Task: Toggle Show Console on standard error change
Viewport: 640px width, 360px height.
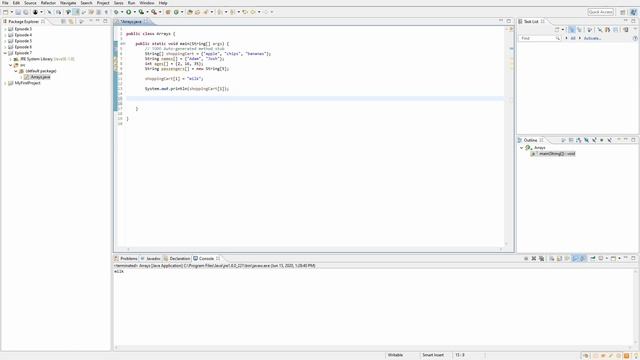Action: pyautogui.click(x=583, y=258)
